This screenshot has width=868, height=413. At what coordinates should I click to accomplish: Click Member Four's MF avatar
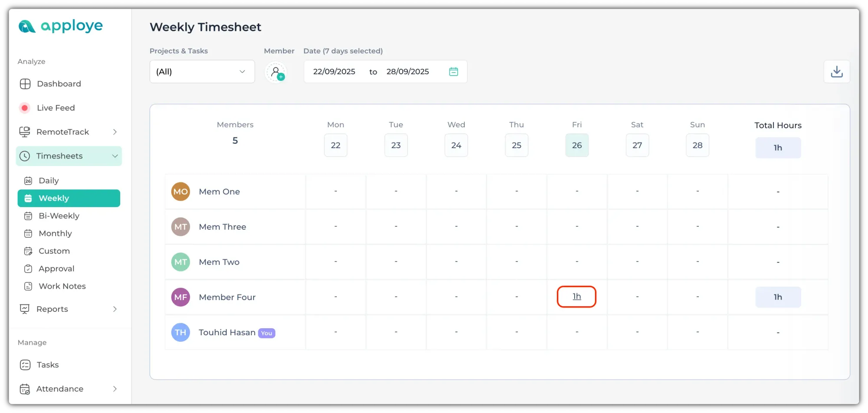click(x=181, y=297)
